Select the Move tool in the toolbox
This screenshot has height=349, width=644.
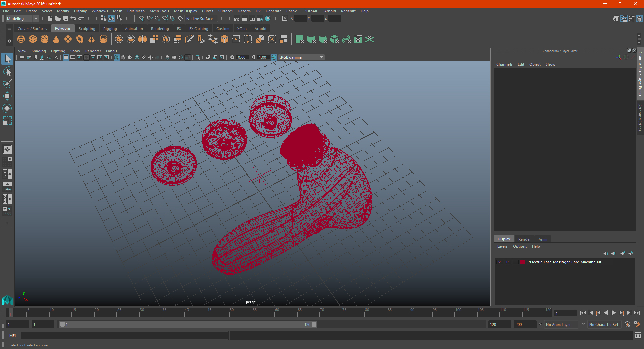pyautogui.click(x=7, y=96)
